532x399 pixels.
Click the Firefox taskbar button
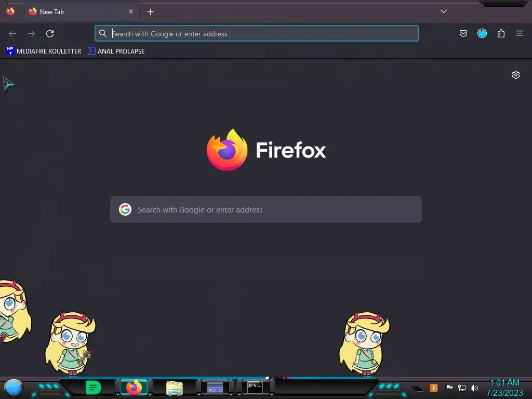(134, 388)
